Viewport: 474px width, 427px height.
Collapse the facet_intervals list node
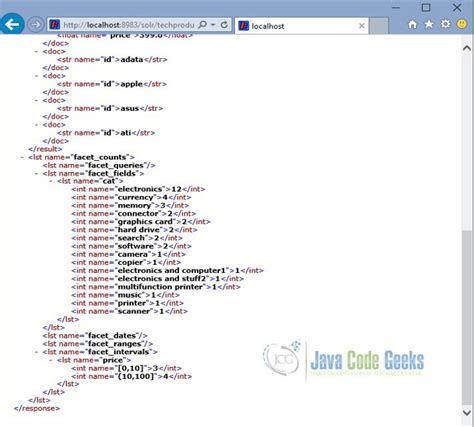click(36, 352)
